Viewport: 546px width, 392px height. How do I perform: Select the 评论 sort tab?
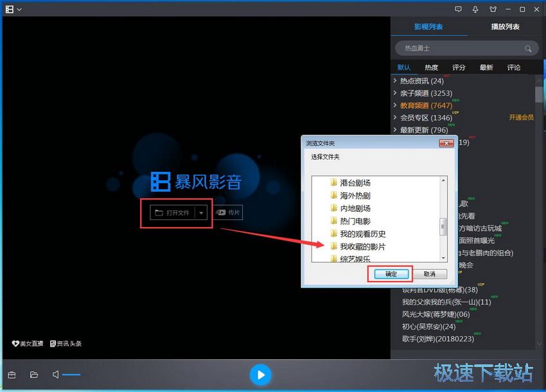(x=514, y=67)
